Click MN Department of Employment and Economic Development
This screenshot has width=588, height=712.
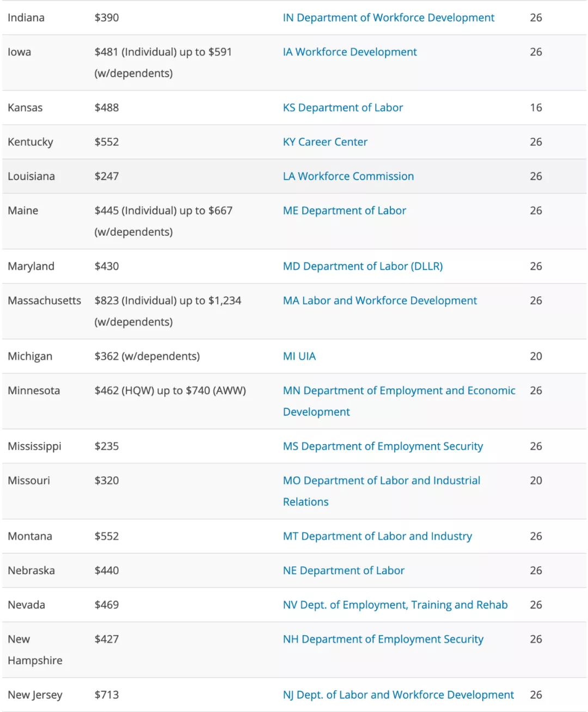click(x=399, y=390)
